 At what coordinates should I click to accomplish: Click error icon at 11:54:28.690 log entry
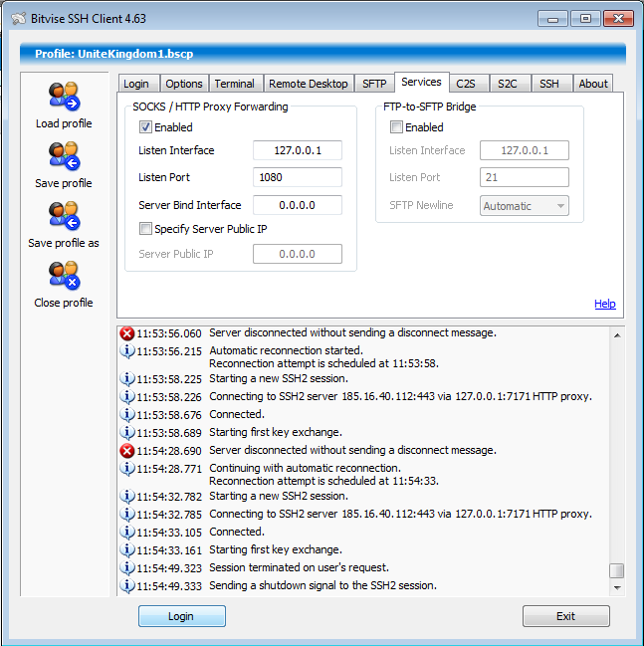tap(126, 450)
